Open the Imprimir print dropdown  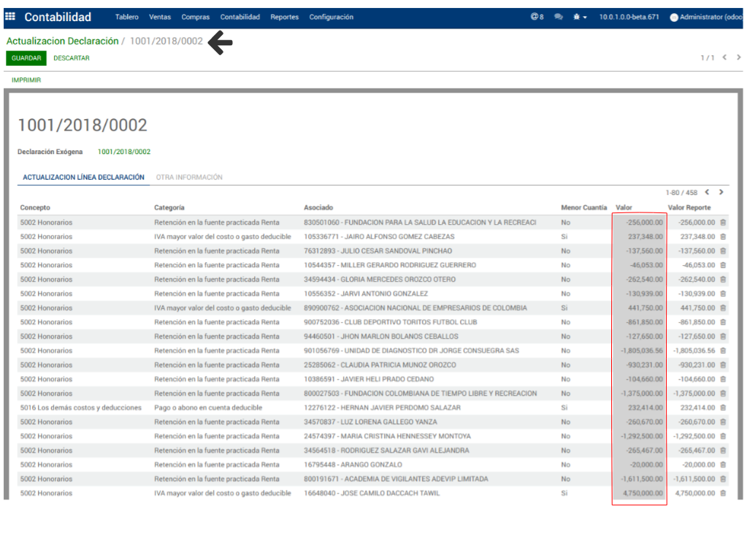click(26, 80)
